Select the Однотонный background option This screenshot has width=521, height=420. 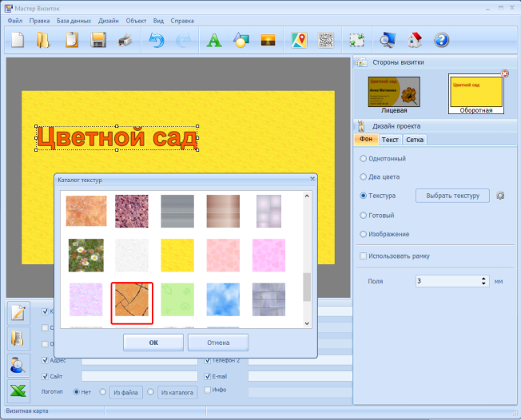[363, 158]
